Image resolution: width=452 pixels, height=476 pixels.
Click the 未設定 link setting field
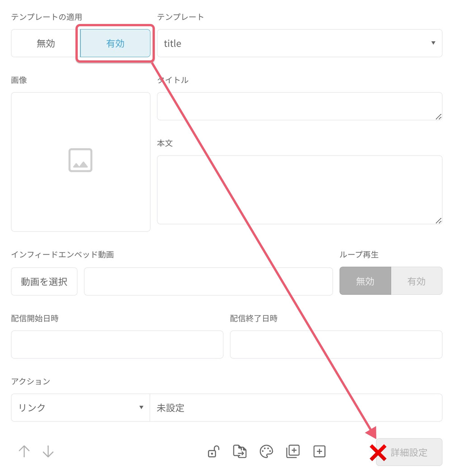click(296, 407)
